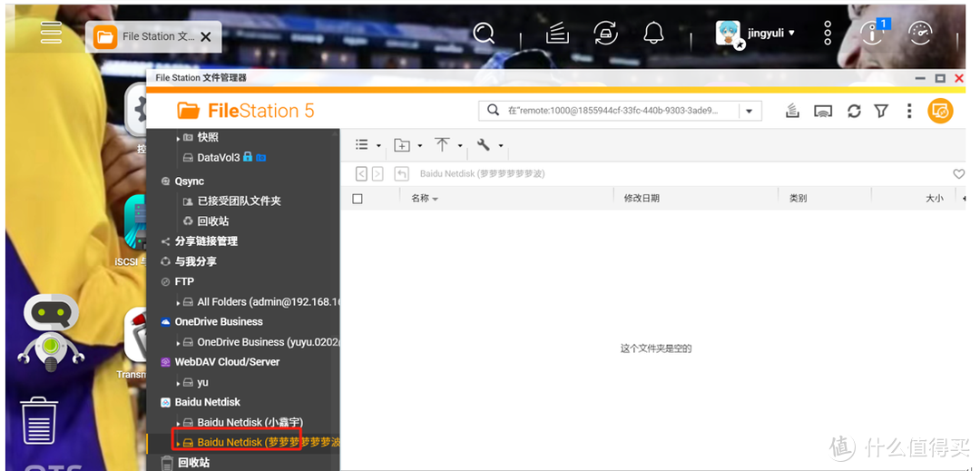The image size is (980, 471).
Task: Select the FTP section in sidebar
Action: pos(184,281)
